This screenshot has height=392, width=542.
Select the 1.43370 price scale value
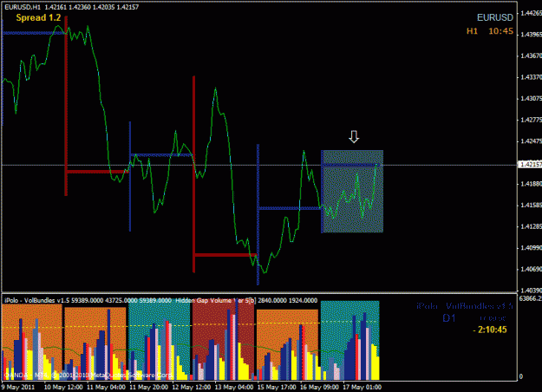coord(531,77)
